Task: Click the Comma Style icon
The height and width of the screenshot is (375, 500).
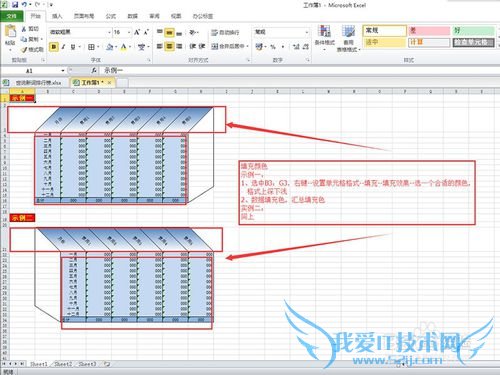Action: 283,47
